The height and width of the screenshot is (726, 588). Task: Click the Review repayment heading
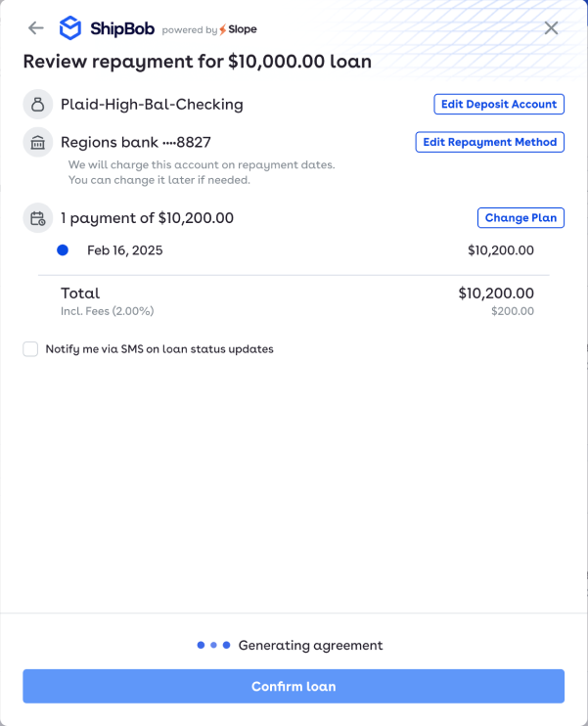point(197,62)
